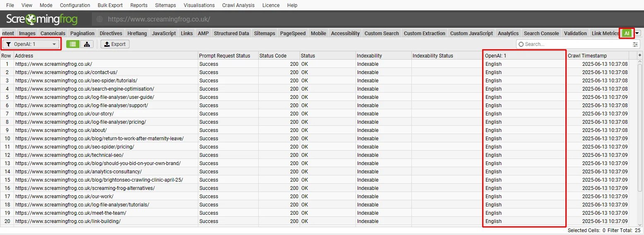The height and width of the screenshot is (235, 644).
Task: Switch to the Validation tab
Action: pyautogui.click(x=575, y=34)
